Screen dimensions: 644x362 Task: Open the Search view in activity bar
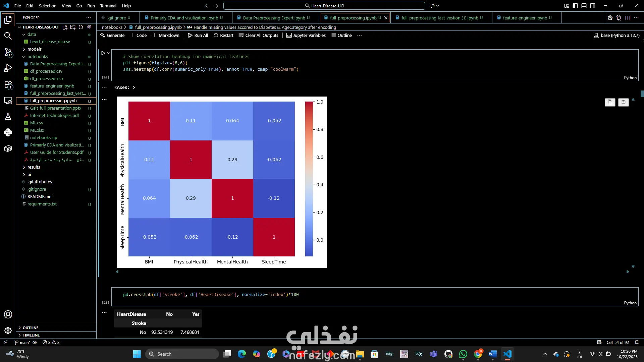8,36
